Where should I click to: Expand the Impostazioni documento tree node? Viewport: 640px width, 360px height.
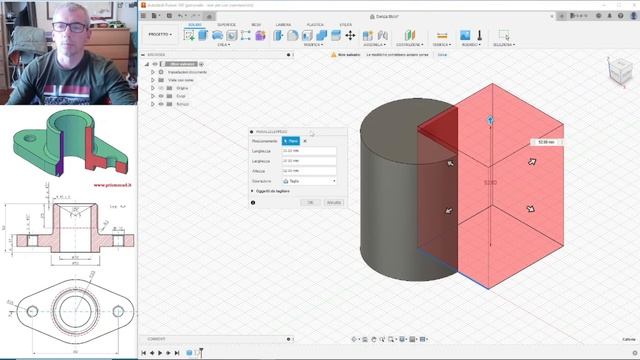point(153,72)
